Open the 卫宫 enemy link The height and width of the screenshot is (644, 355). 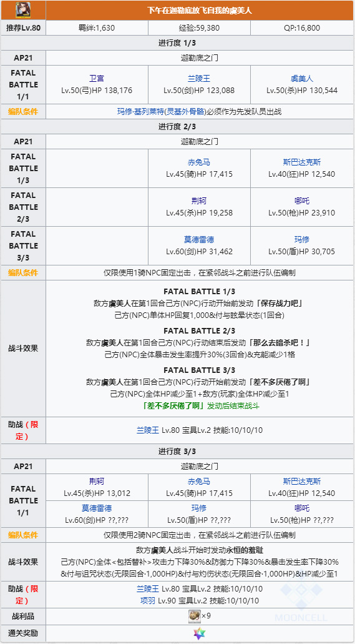tap(97, 79)
